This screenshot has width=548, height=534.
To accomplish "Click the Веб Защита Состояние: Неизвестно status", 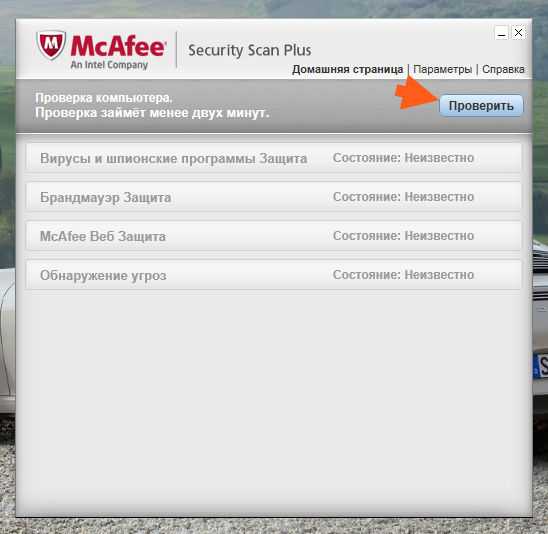I will (403, 236).
